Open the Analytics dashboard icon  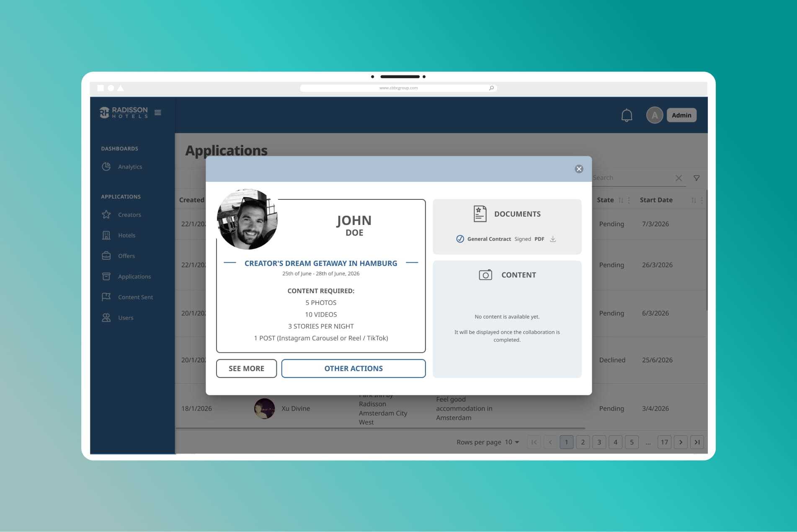pos(106,166)
